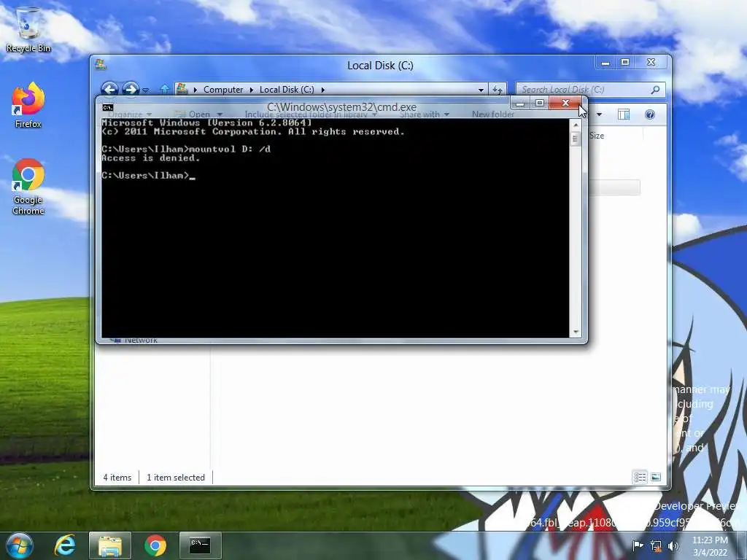Open the Recycle Bin desktop icon
This screenshot has width=747, height=560.
28,29
